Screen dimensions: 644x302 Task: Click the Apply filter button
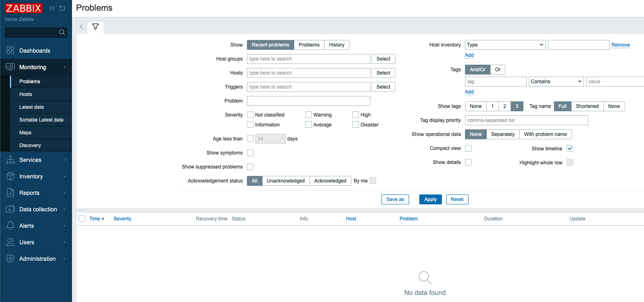(430, 199)
